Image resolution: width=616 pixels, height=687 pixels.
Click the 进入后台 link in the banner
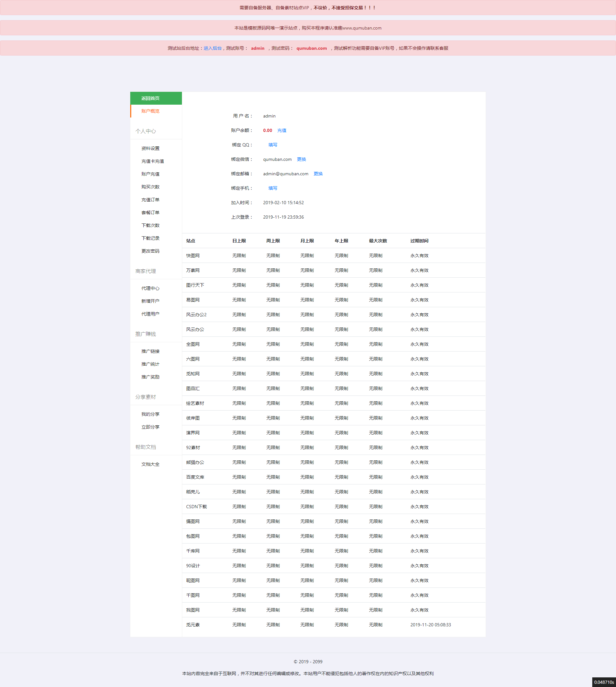click(x=213, y=48)
